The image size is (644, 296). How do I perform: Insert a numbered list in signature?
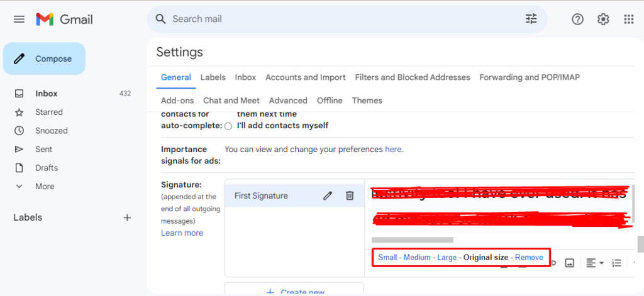click(616, 263)
